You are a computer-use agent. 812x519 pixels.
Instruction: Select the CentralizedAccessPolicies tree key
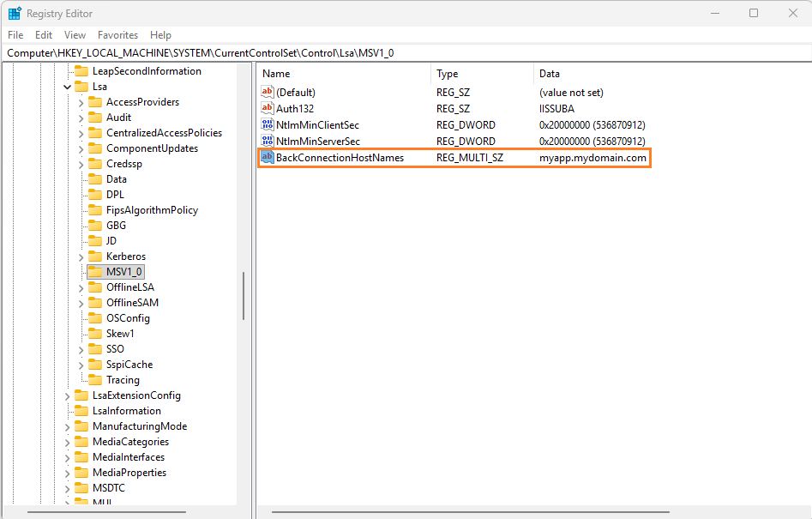pos(164,133)
